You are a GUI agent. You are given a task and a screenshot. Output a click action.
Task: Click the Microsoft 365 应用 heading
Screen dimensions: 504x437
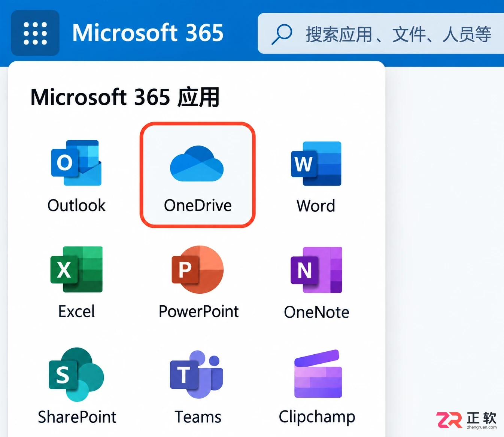125,97
